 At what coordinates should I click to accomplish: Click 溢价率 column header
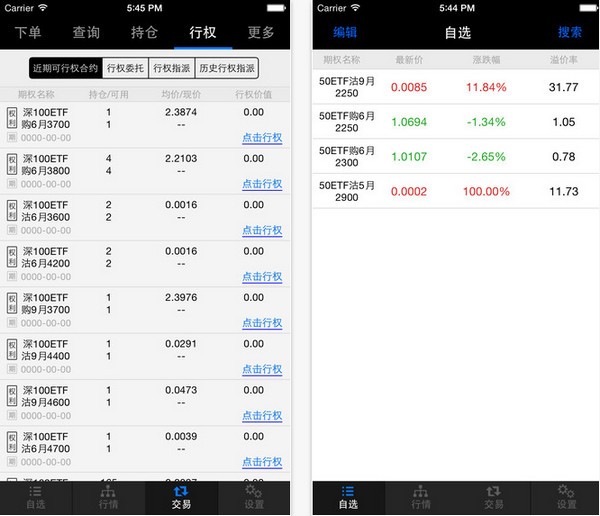[564, 60]
